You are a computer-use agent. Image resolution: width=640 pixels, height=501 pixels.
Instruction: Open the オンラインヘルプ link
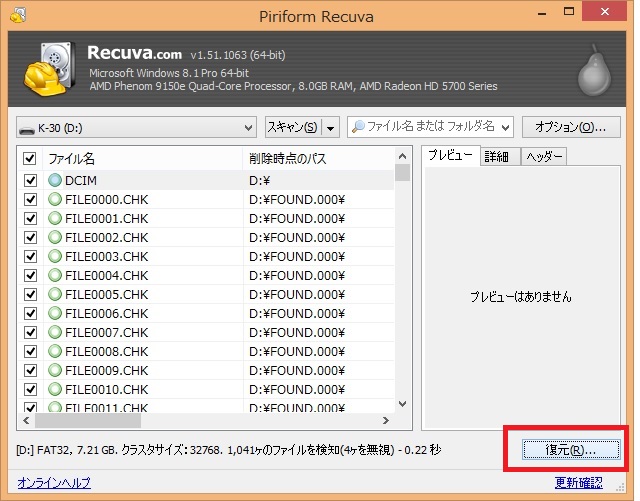click(x=54, y=483)
